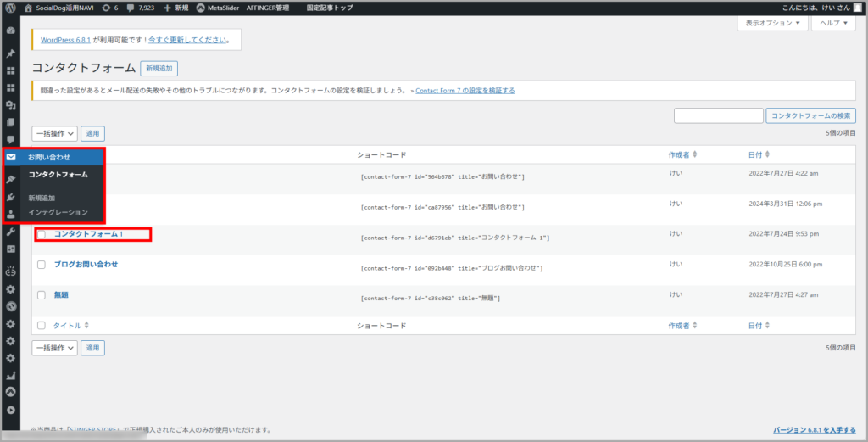This screenshot has height=442, width=868.
Task: Open the updates icon showing 6
Action: pyautogui.click(x=106, y=8)
